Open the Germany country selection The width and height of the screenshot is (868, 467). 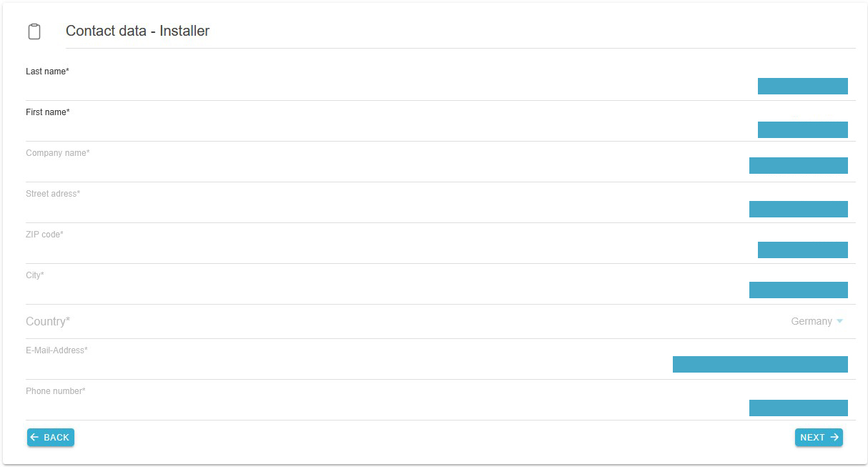point(811,322)
